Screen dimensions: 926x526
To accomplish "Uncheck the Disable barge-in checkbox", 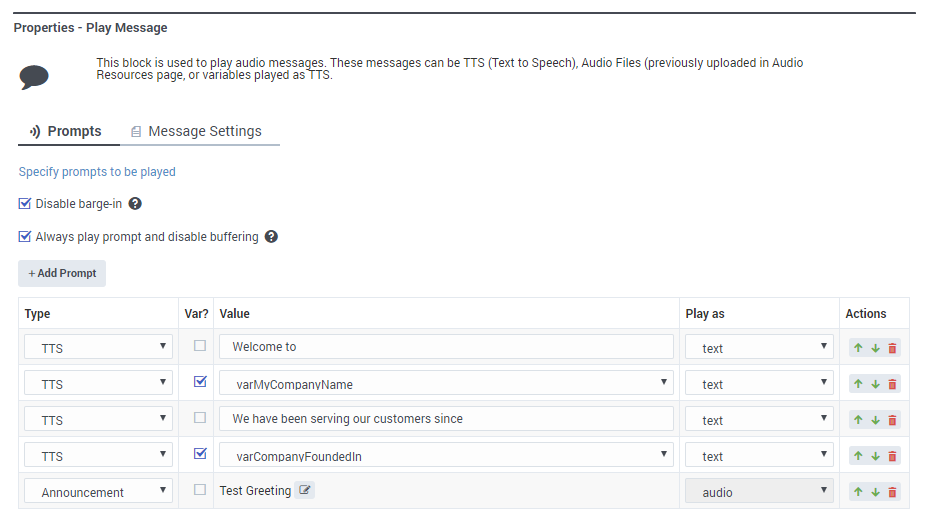I will click(x=25, y=204).
